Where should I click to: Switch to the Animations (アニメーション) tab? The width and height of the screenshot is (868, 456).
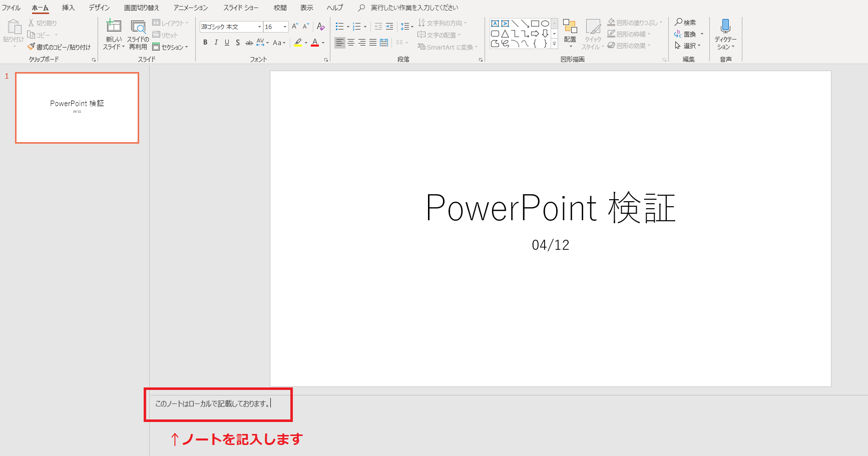pos(191,8)
